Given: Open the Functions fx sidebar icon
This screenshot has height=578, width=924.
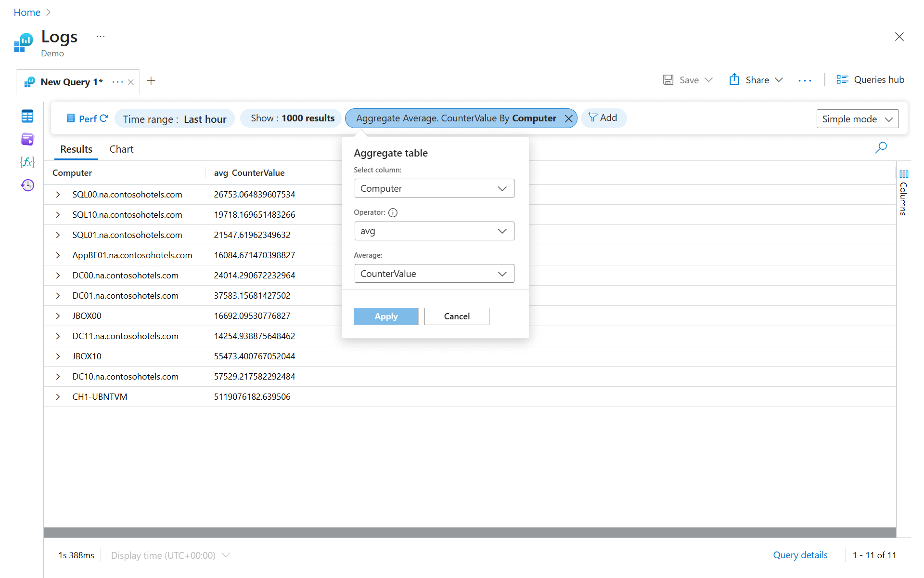Looking at the screenshot, I should pyautogui.click(x=27, y=162).
